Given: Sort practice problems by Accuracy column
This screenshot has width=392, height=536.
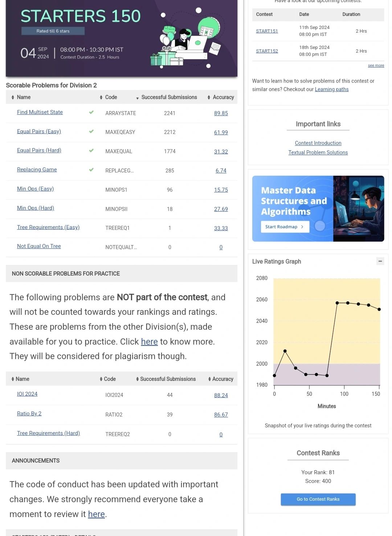Looking at the screenshot, I should [x=221, y=379].
